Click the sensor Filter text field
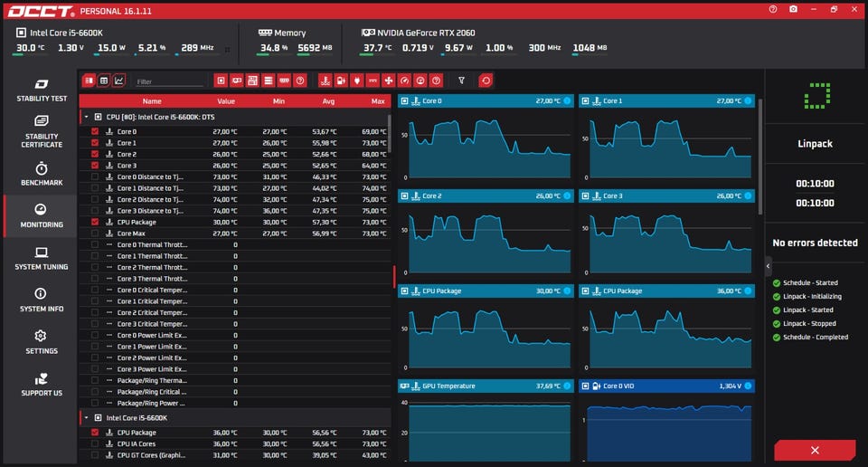The image size is (868, 467). click(169, 81)
